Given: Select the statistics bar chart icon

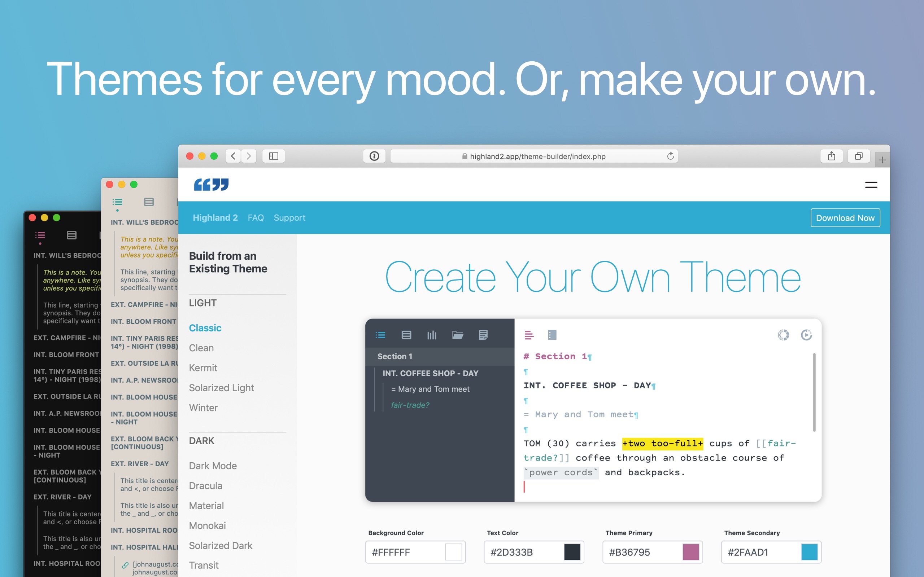Looking at the screenshot, I should (x=431, y=334).
